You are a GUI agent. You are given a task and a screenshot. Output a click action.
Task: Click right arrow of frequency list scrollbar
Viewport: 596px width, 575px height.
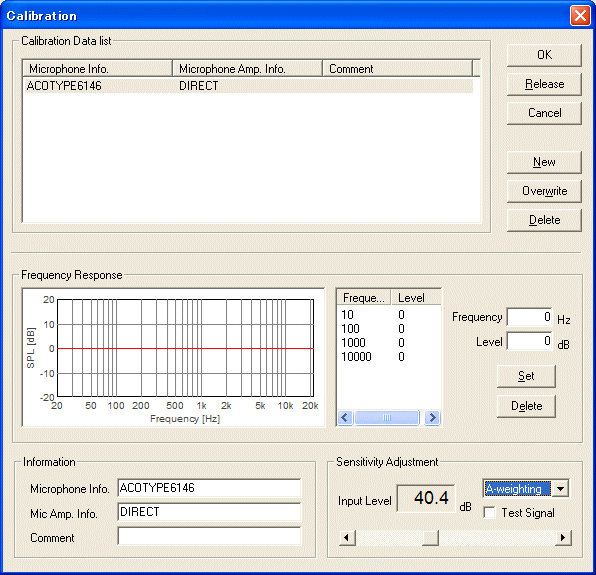(x=432, y=418)
